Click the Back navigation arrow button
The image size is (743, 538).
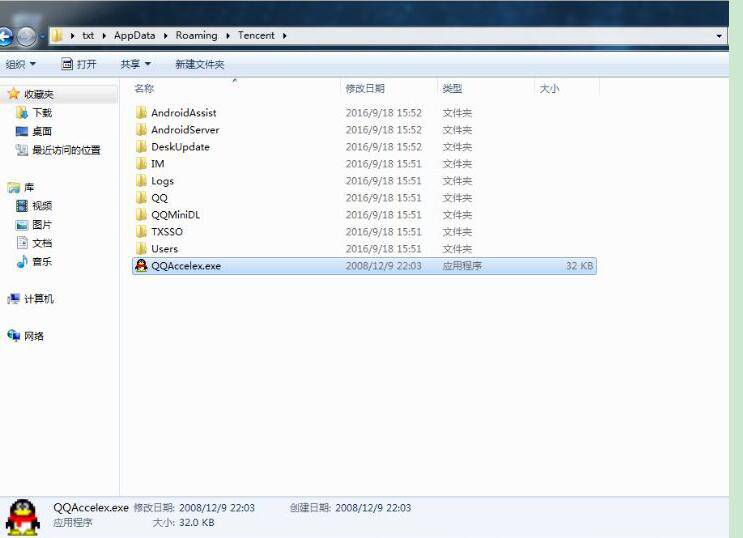pyautogui.click(x=5, y=36)
